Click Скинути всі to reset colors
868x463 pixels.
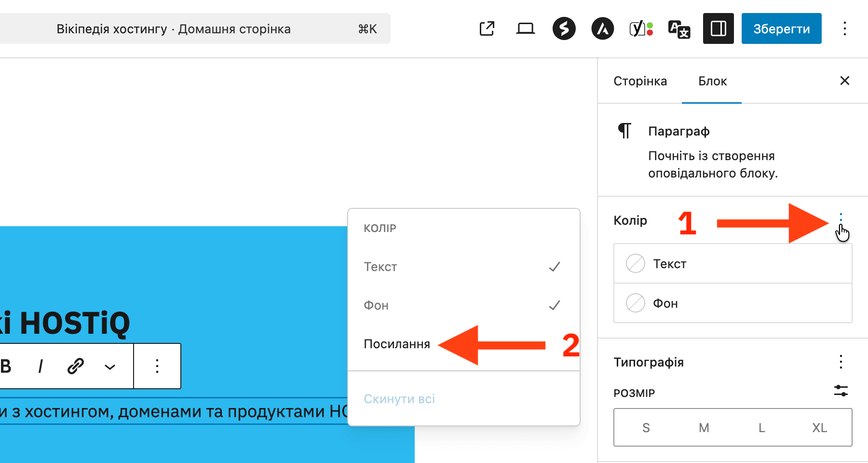point(463,399)
